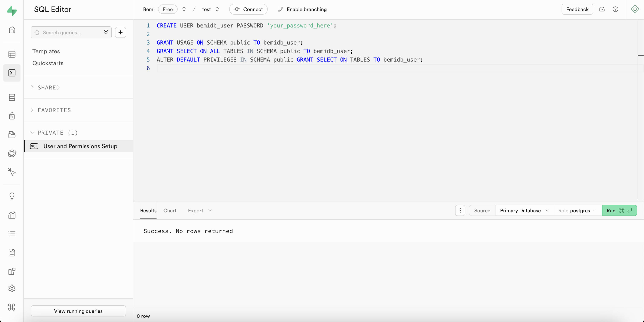Image resolution: width=644 pixels, height=322 pixels.
Task: Open Project Settings gear icon
Action: click(12, 288)
